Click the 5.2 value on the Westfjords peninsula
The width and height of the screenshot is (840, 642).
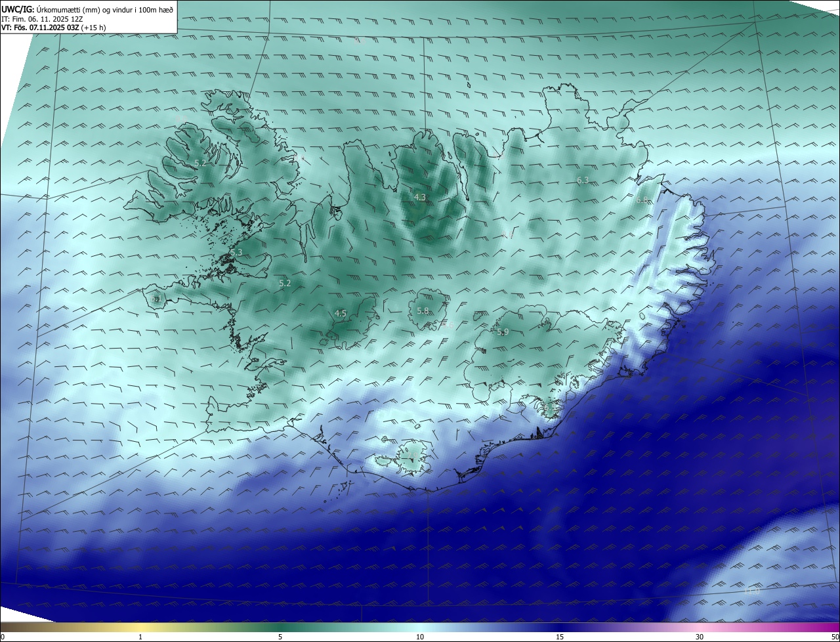[201, 163]
